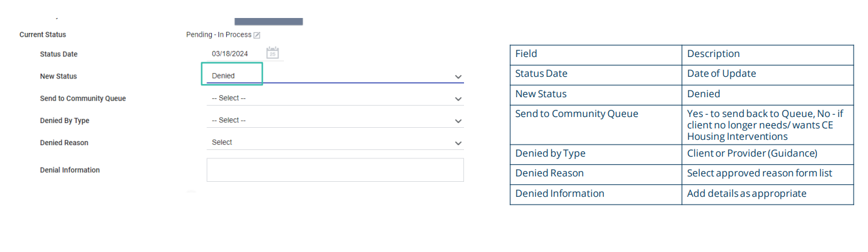Select the Description header cell in the table
This screenshot has height=252, width=868.
point(767,55)
